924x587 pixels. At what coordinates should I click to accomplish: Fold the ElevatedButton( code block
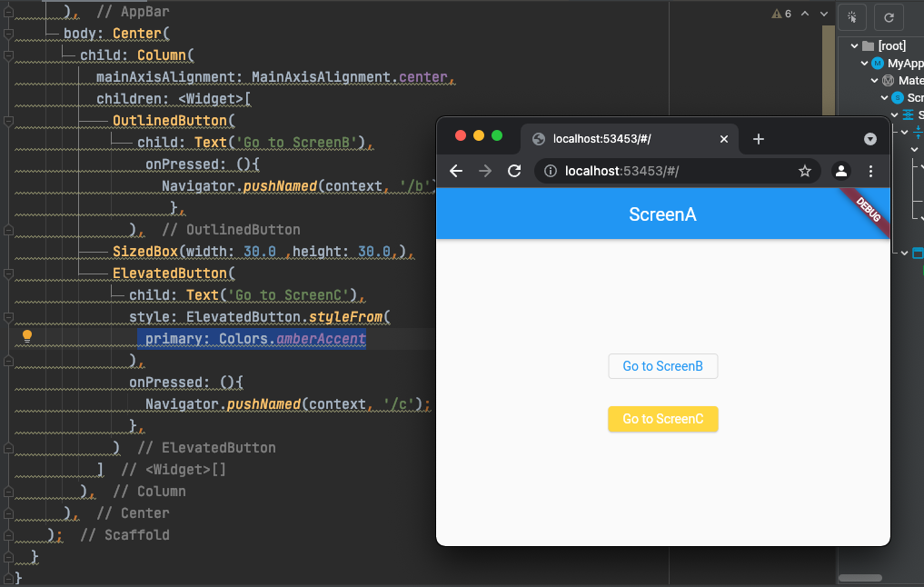click(x=8, y=274)
